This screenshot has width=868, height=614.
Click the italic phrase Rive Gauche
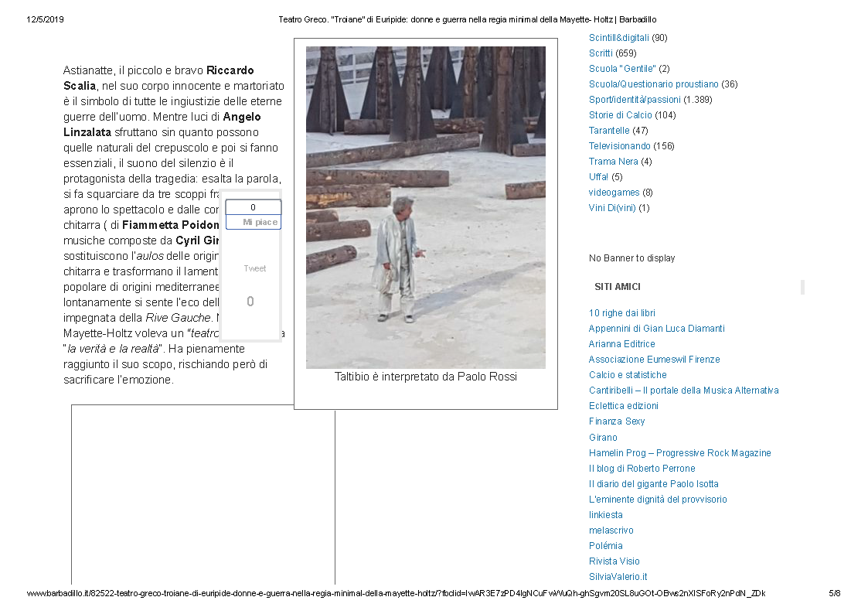click(x=178, y=319)
